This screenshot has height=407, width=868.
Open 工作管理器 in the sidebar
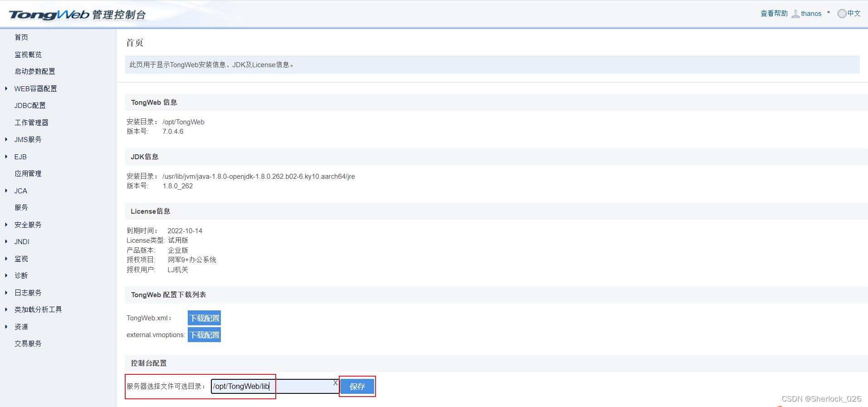tap(31, 123)
